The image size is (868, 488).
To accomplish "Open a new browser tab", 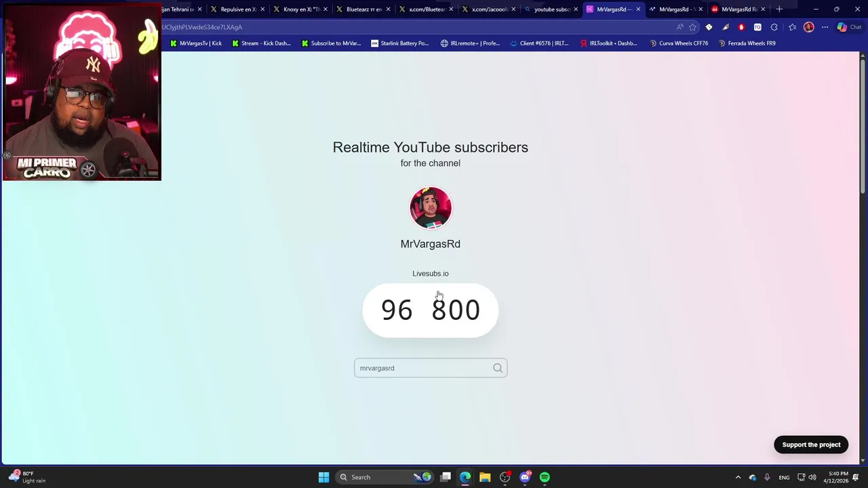I will click(779, 9).
